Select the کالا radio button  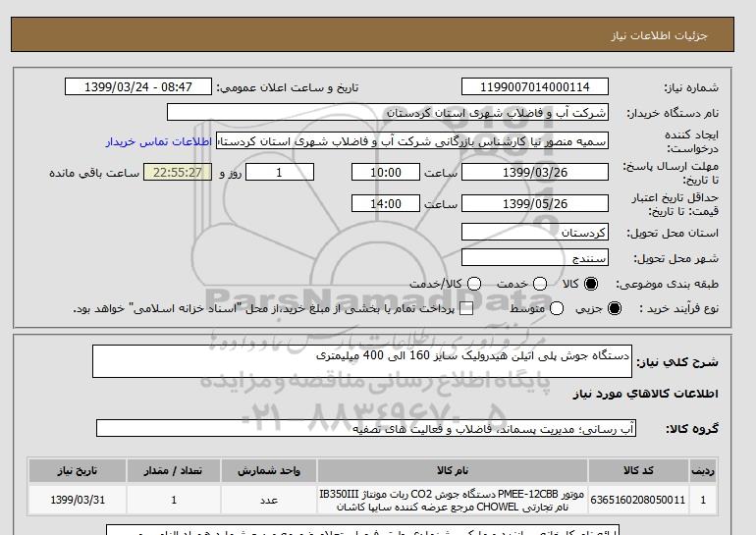591,284
